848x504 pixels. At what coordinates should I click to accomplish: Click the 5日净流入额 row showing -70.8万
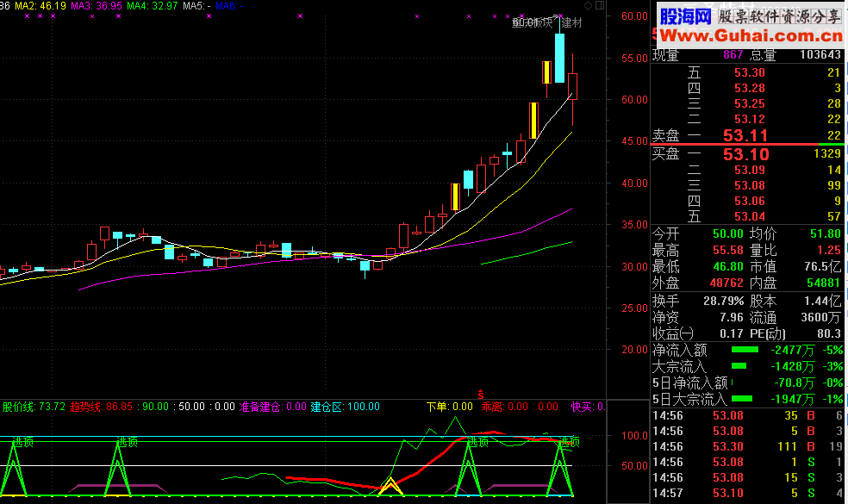(747, 383)
